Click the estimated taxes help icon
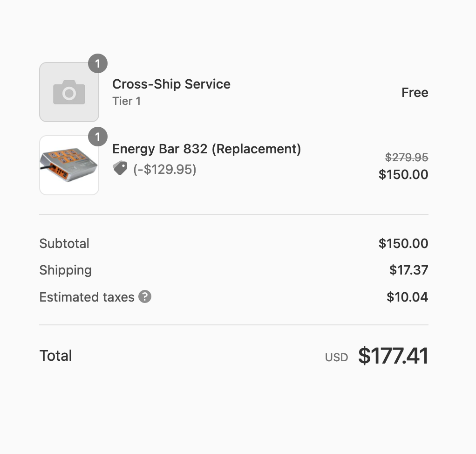This screenshot has height=454, width=476. [x=145, y=296]
